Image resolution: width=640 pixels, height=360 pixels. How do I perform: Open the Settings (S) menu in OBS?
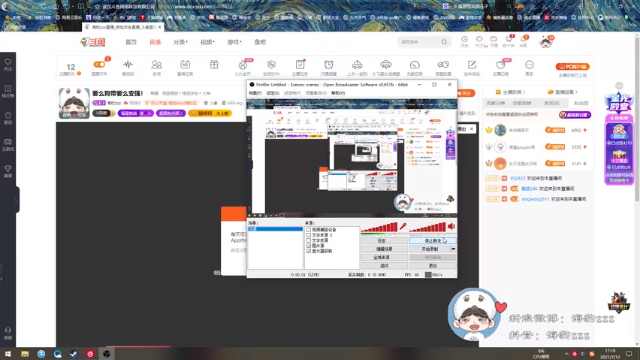pos(273,93)
